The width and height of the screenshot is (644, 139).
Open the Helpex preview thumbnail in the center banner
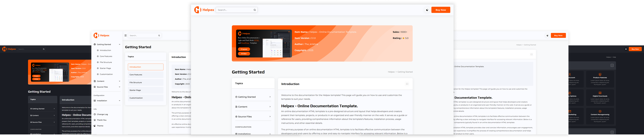[264, 44]
